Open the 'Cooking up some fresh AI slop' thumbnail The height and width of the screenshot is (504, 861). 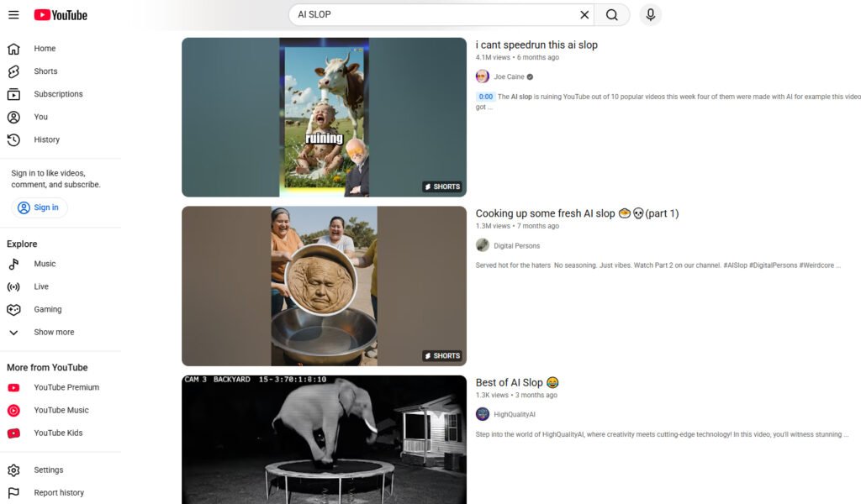(324, 286)
